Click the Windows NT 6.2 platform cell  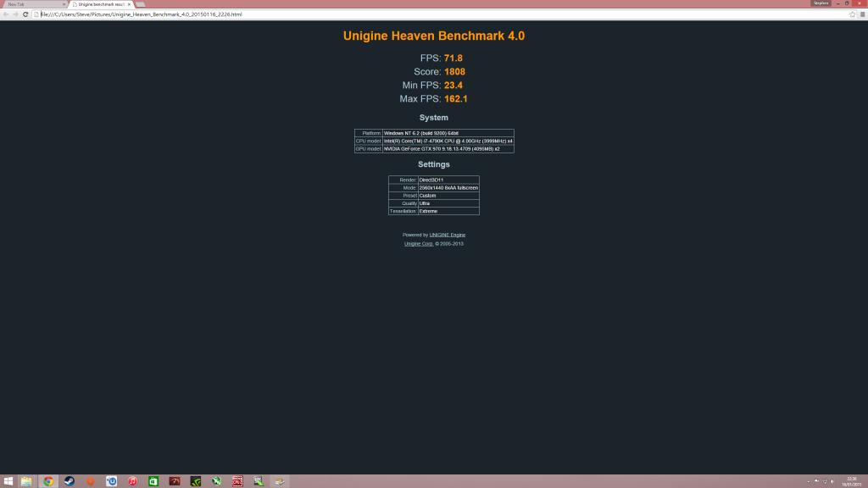tap(448, 133)
